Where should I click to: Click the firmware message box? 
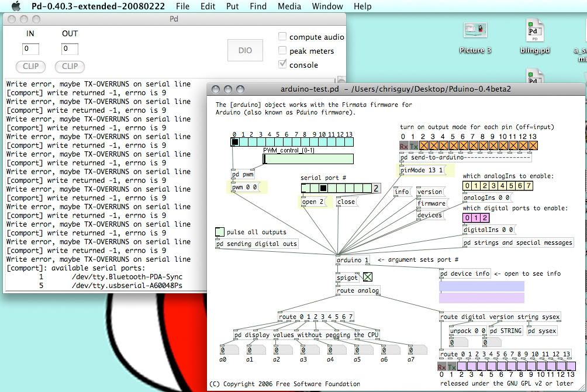[x=431, y=203]
